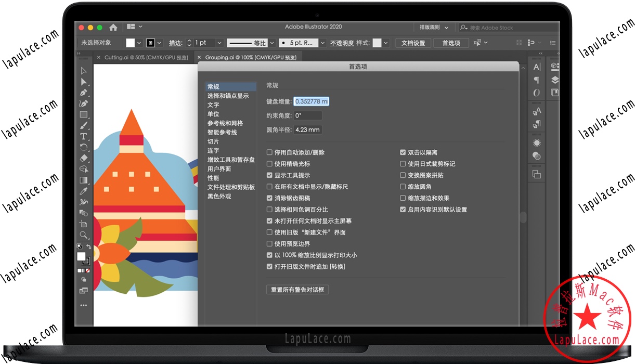The height and width of the screenshot is (364, 635).
Task: Select the Type tool
Action: (x=83, y=136)
